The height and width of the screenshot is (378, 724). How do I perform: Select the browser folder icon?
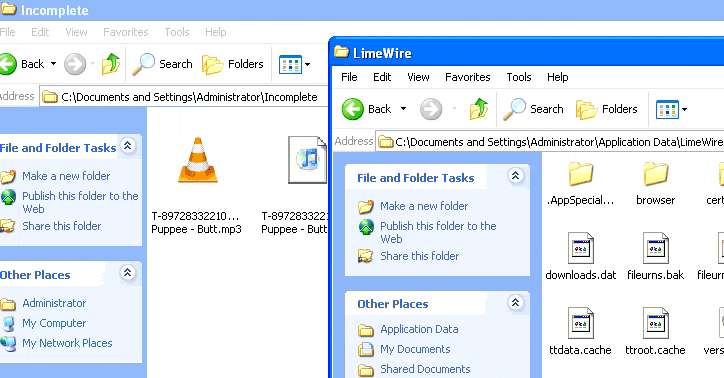pyautogui.click(x=655, y=174)
